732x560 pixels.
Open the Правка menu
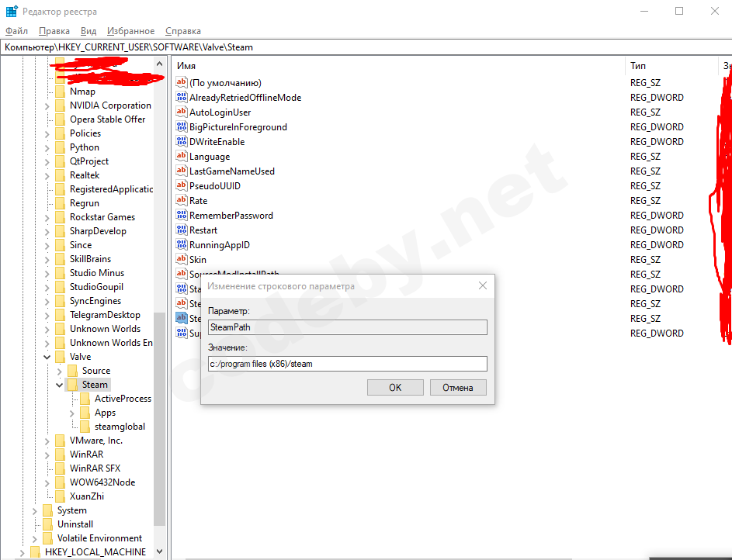[x=54, y=31]
